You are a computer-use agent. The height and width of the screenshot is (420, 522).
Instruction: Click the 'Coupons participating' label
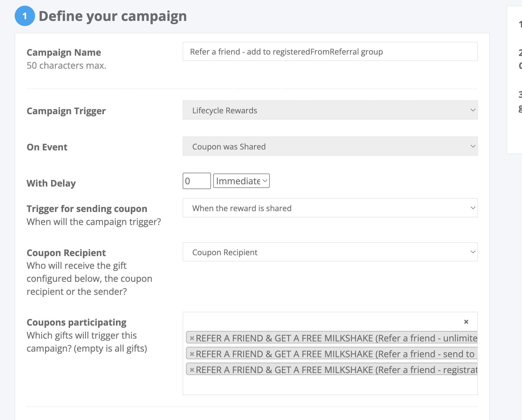(x=76, y=322)
